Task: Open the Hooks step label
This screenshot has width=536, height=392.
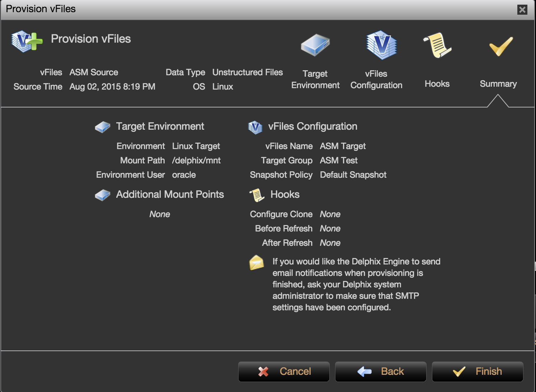Action: (x=437, y=84)
